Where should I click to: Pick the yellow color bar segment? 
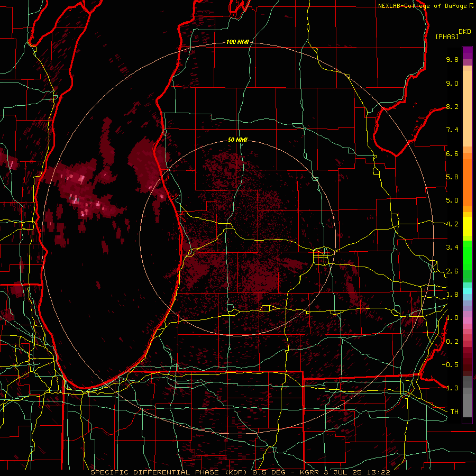[467, 226]
